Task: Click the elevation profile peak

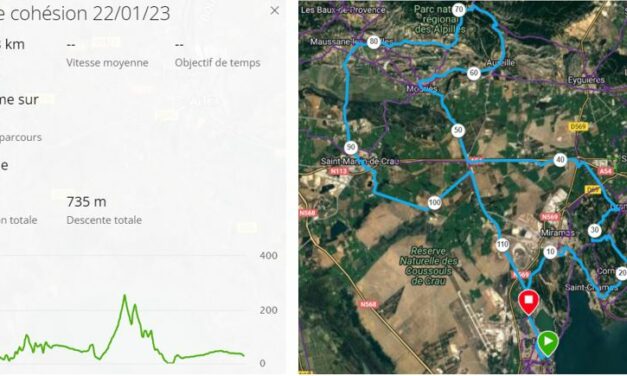Action: tap(125, 296)
